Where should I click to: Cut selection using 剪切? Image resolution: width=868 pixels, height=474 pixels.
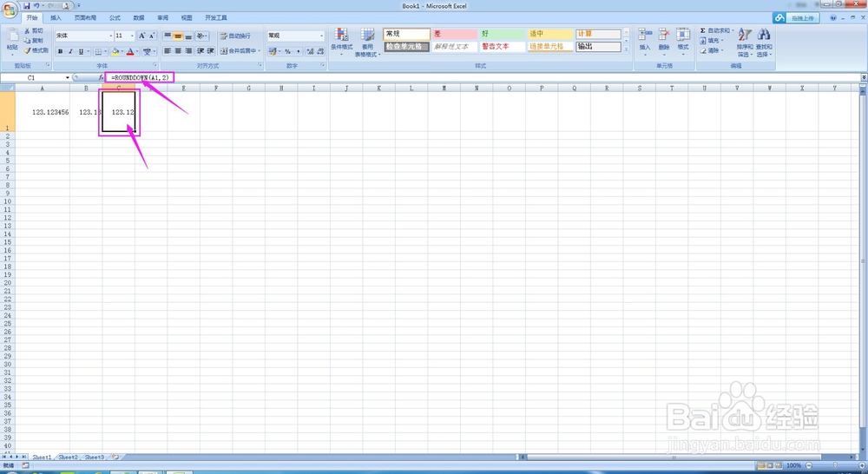coord(34,31)
